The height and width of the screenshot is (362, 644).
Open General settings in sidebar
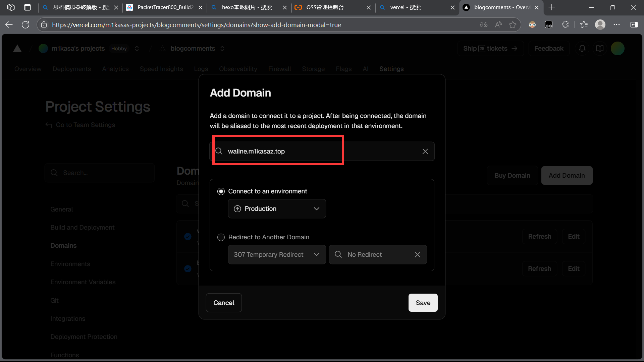pos(61,209)
